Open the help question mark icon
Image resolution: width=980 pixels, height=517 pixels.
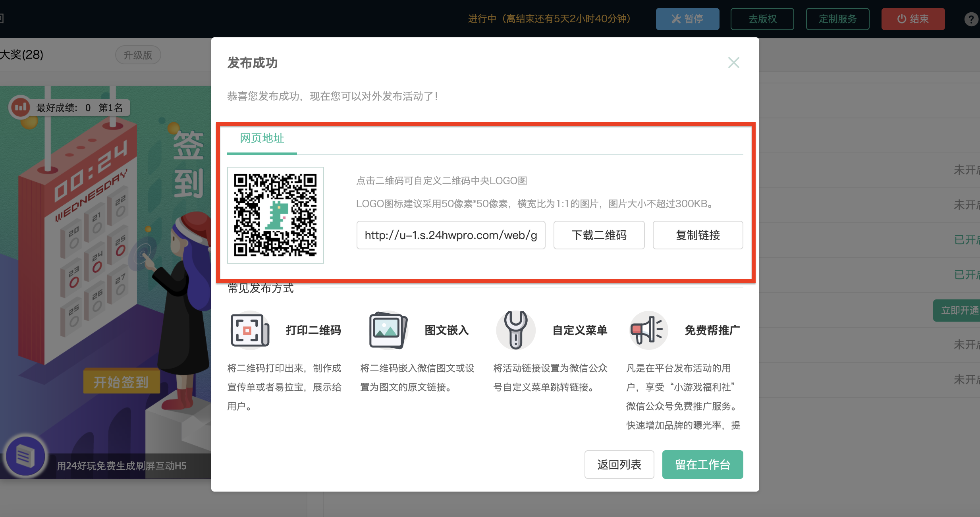(x=971, y=19)
